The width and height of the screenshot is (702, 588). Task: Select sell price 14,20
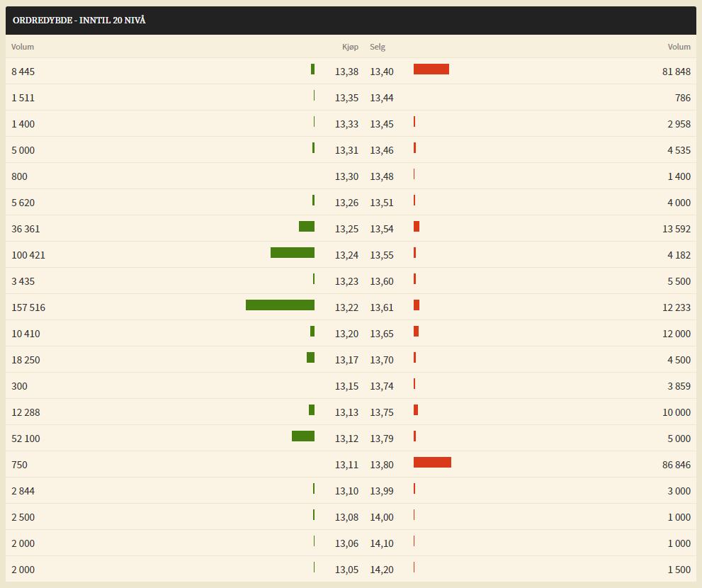tap(381, 570)
